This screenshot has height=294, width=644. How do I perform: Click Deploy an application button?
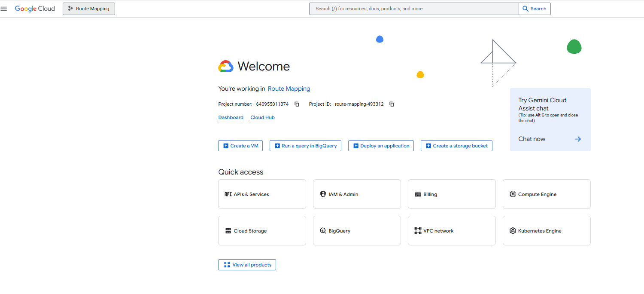[381, 146]
